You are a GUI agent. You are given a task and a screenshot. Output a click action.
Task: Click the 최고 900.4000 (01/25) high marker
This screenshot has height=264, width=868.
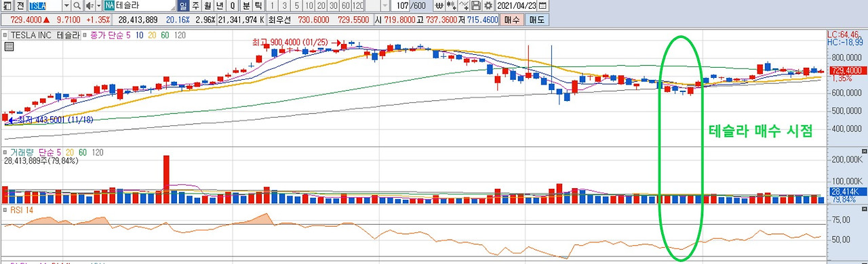pos(296,42)
